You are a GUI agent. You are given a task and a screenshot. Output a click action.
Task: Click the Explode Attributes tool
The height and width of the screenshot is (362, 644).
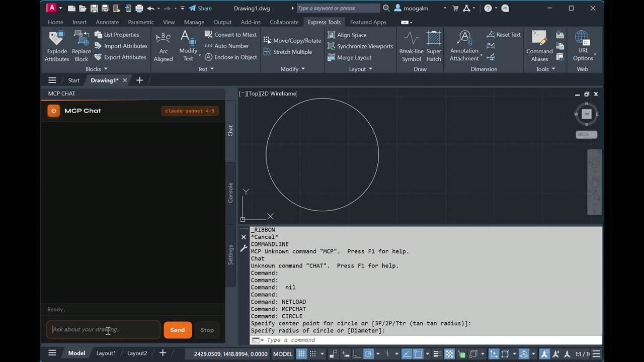[57, 46]
